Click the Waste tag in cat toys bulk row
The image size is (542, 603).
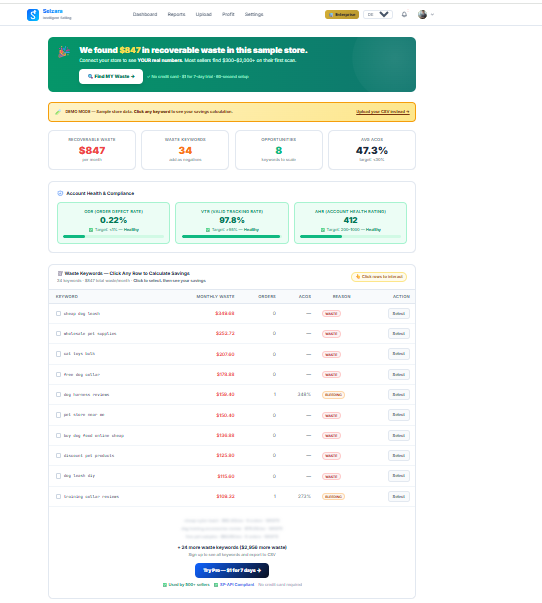tap(331, 354)
